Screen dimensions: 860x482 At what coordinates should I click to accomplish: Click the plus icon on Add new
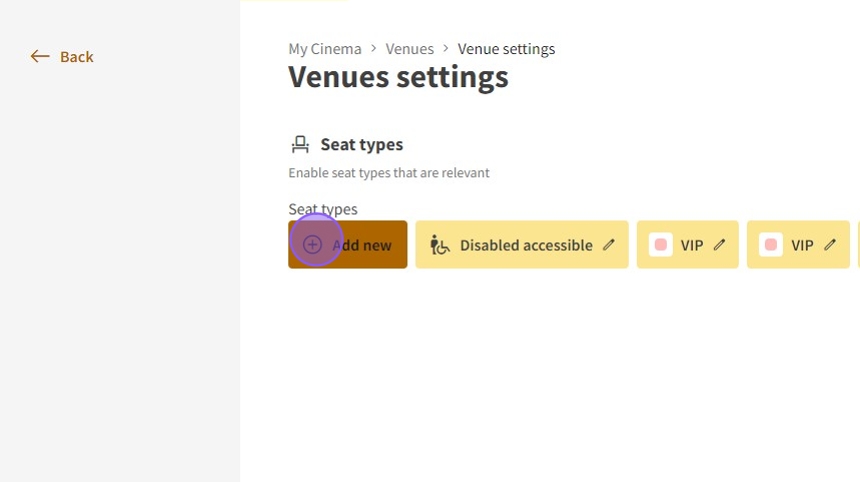coord(313,245)
